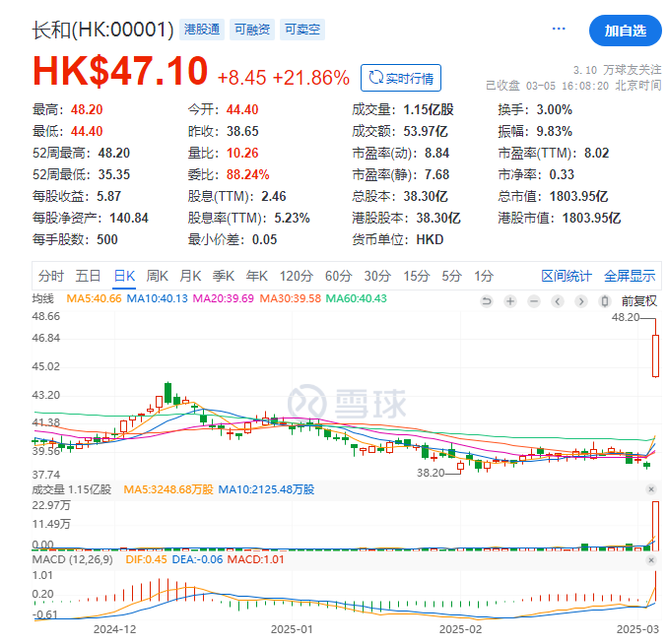Click the 长和(HK:00001) stock title

[102, 30]
